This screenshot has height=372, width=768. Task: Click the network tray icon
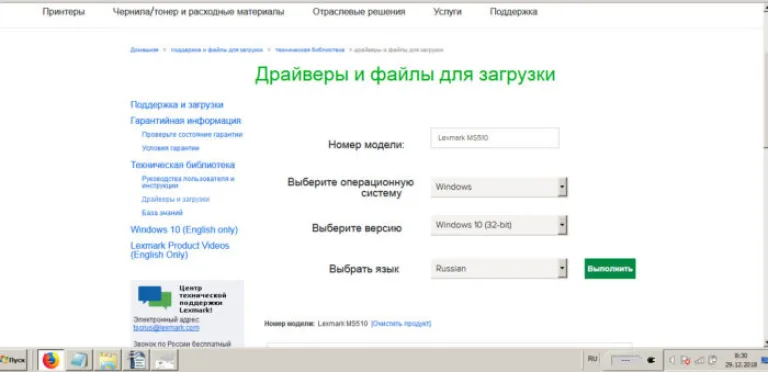click(699, 361)
